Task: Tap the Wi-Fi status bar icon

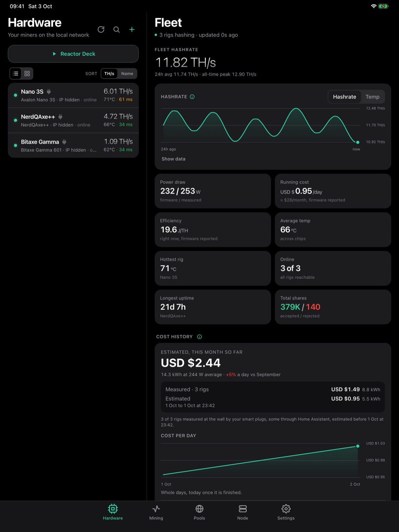Action: pyautogui.click(x=374, y=6)
